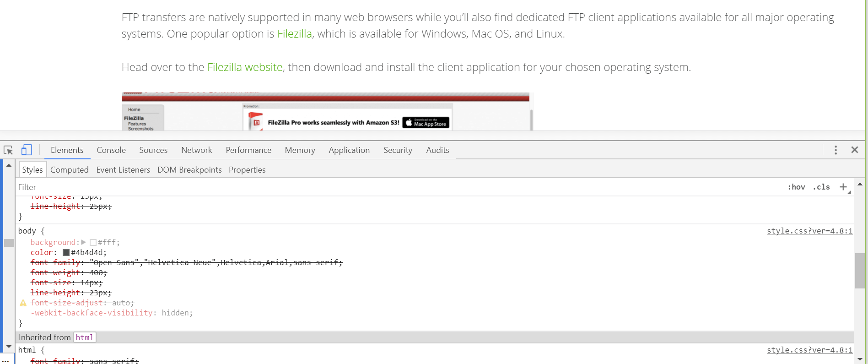Follow the Filezilla website link
Image resolution: width=868 pixels, height=364 pixels.
point(245,67)
